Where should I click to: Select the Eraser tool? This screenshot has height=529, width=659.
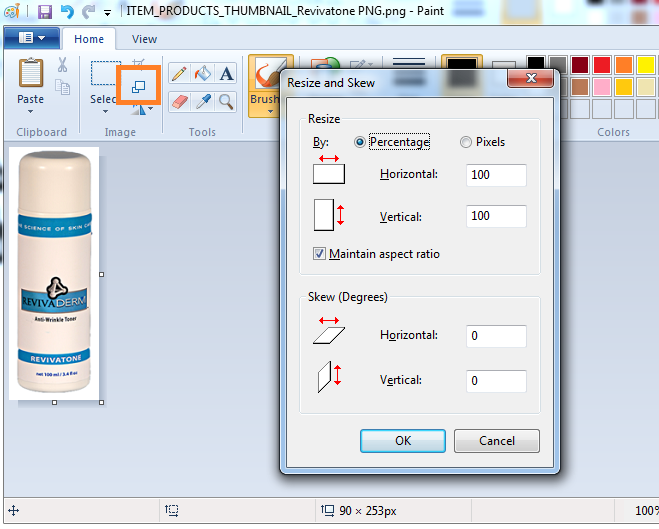coord(178,100)
